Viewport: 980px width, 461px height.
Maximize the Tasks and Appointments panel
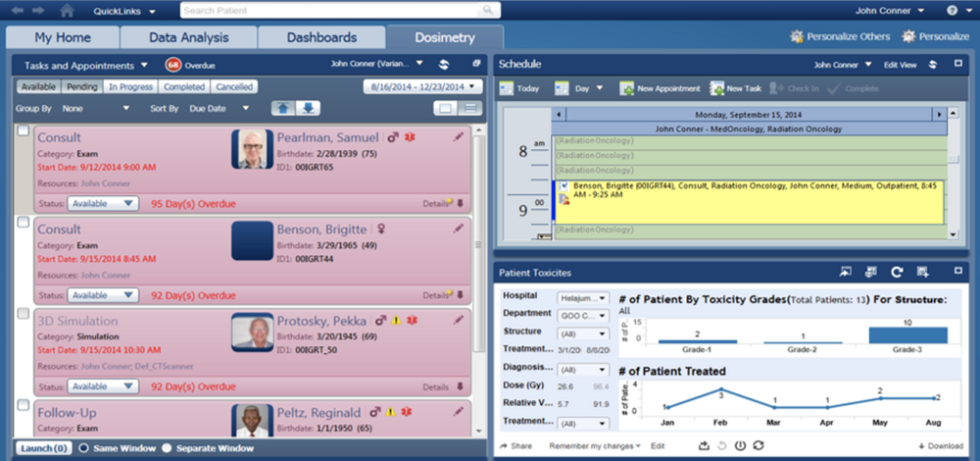[476, 64]
